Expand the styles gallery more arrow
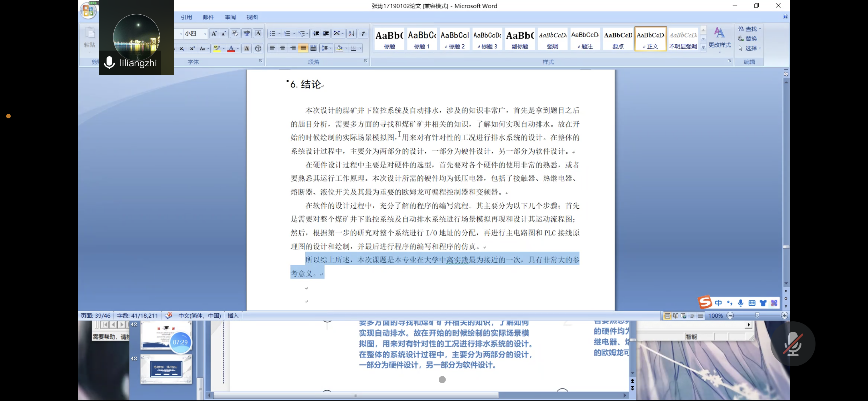The width and height of the screenshot is (868, 401). [703, 48]
